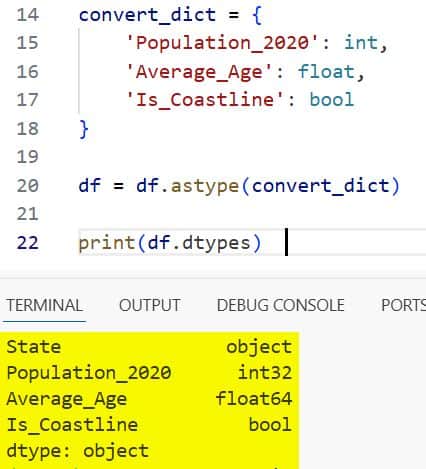426x469 pixels.
Task: Click the 'int' type on line 15
Action: 361,43
